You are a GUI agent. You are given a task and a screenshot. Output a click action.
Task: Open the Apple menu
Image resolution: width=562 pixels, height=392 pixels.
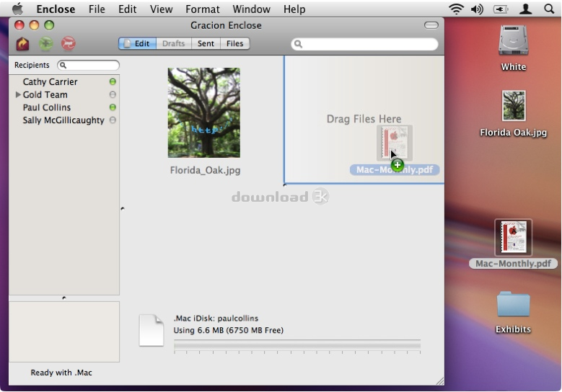[17, 9]
